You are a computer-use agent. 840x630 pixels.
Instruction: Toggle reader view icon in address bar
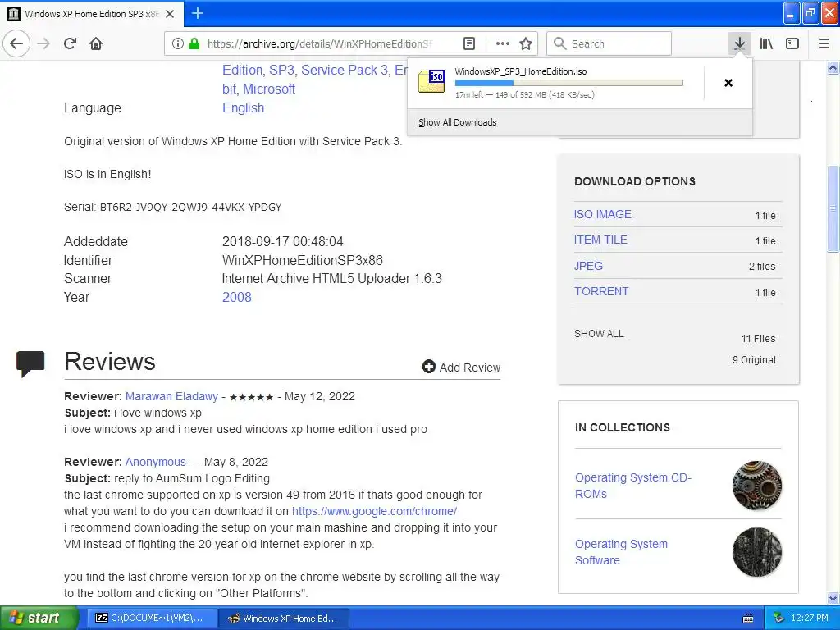pyautogui.click(x=468, y=43)
